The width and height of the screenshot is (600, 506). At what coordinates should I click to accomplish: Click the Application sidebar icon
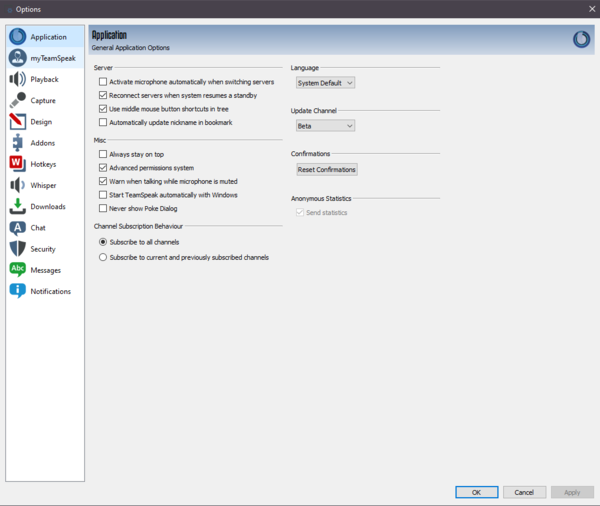point(18,37)
